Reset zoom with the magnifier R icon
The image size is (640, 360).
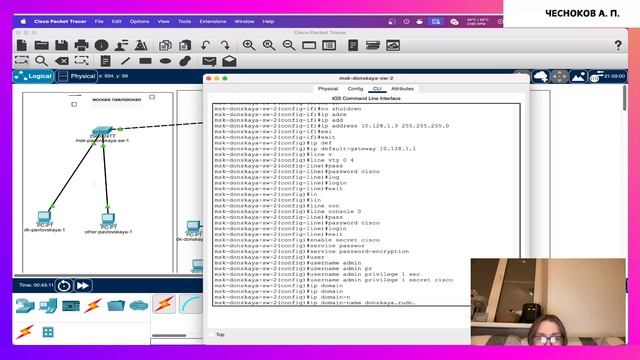pos(269,45)
